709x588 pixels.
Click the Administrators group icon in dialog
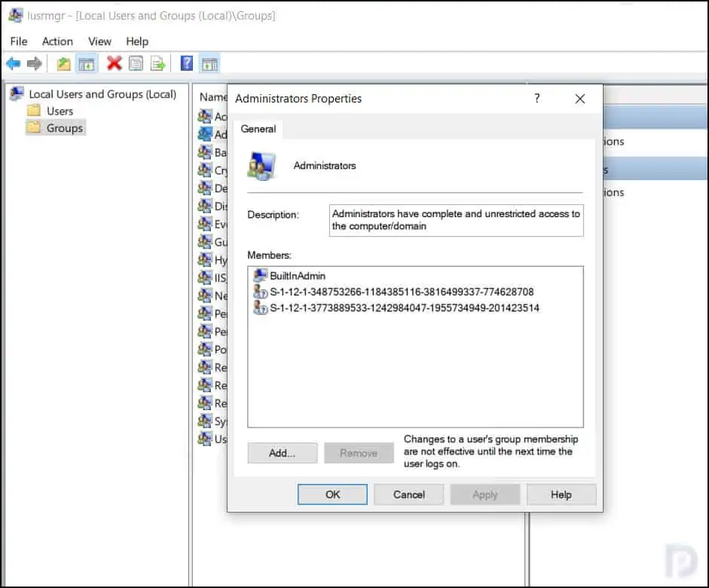coord(261,166)
